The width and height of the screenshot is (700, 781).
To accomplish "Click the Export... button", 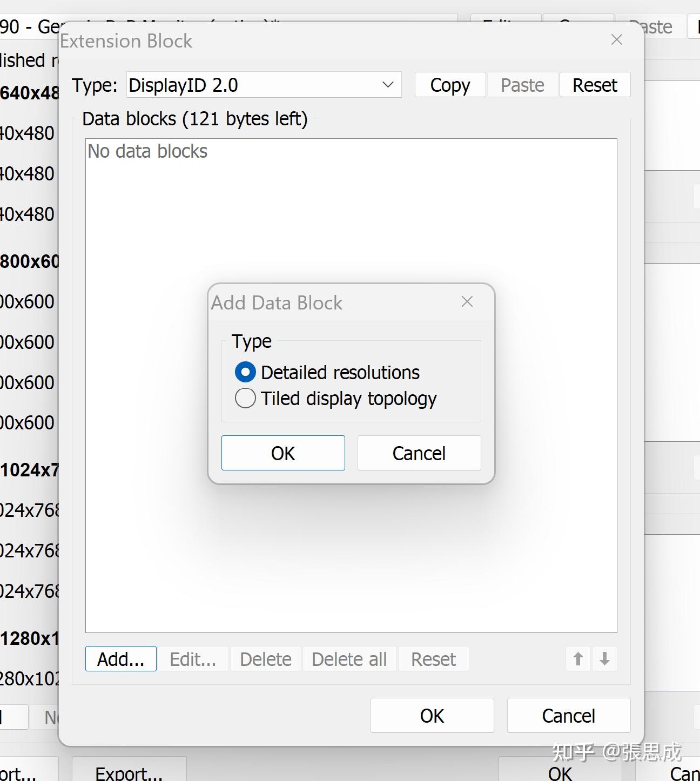I will [x=129, y=772].
